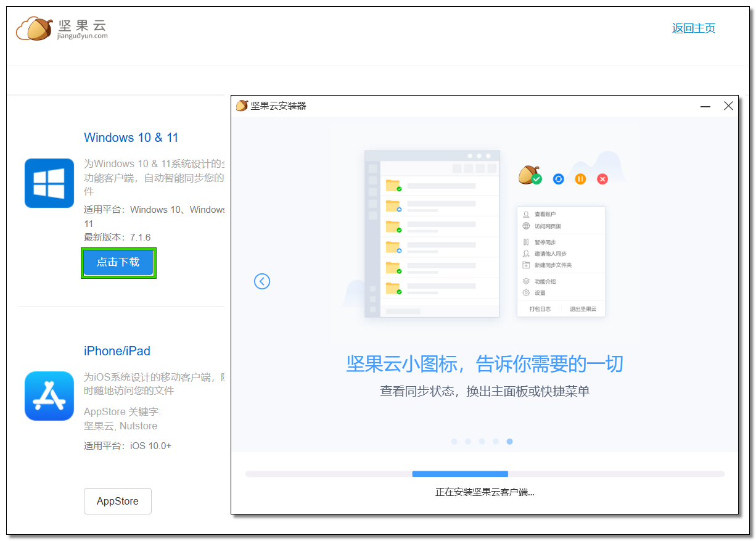Image resolution: width=756 pixels, height=541 pixels.
Task: Close the 坚果云安装器 window
Action: click(x=728, y=106)
